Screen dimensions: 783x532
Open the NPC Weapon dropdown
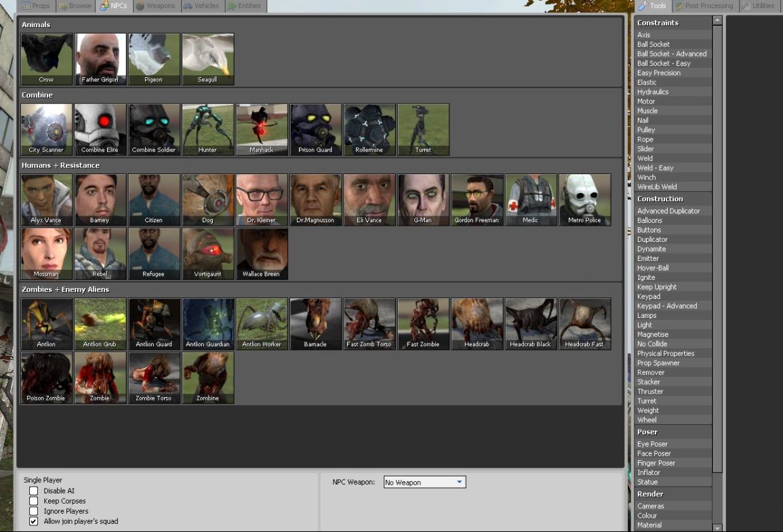424,483
